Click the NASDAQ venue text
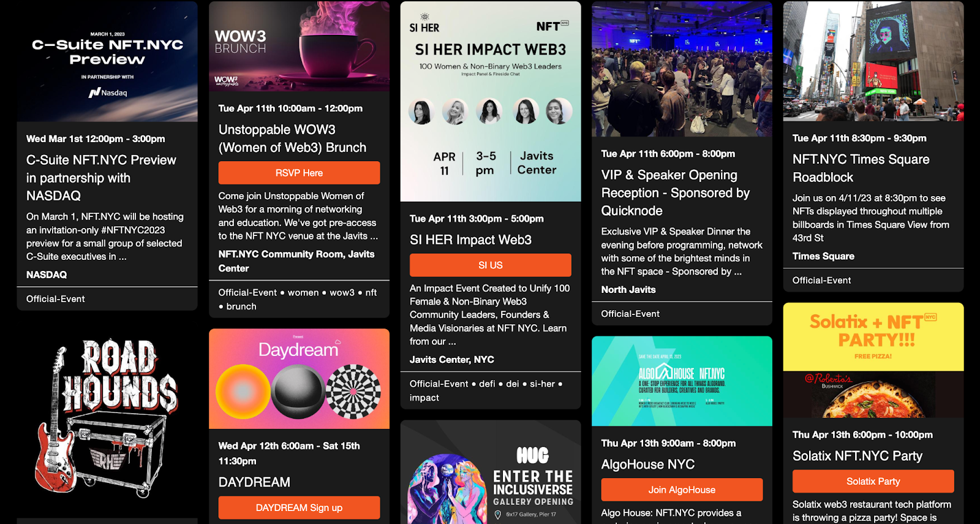 (x=47, y=275)
